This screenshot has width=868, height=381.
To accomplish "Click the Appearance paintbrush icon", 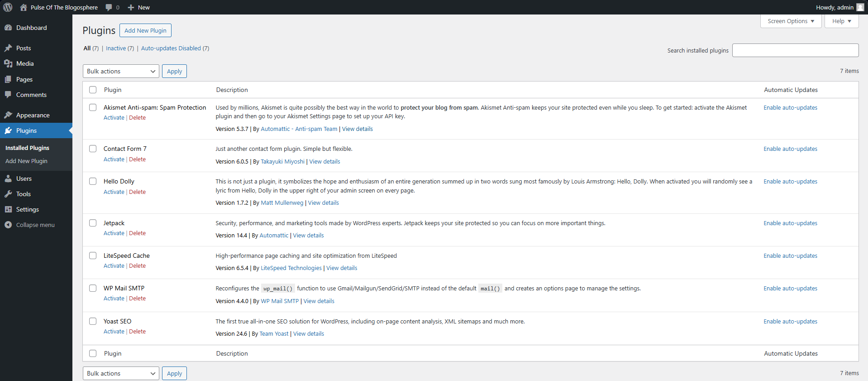I will coord(8,115).
